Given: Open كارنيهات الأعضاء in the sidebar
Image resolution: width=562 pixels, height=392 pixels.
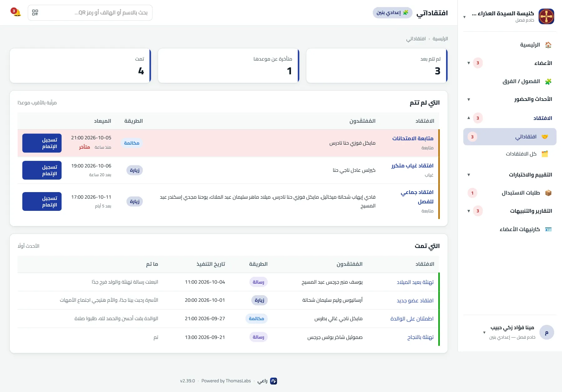Looking at the screenshot, I should (x=510, y=229).
